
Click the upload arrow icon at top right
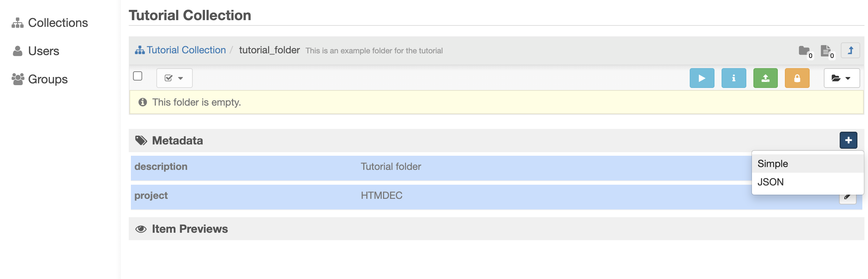(x=850, y=50)
